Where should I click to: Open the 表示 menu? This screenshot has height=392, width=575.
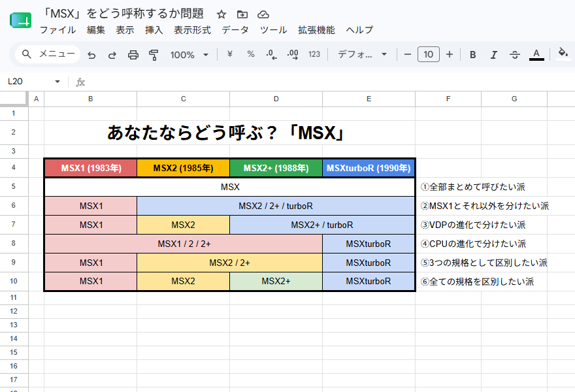[125, 29]
